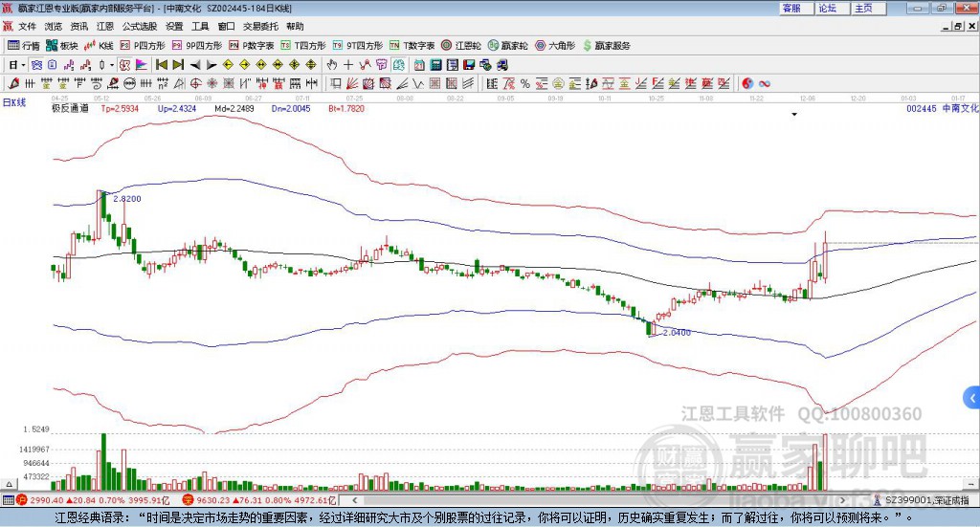
Task: Click the volume pane up arrow
Action: pyautogui.click(x=9, y=484)
